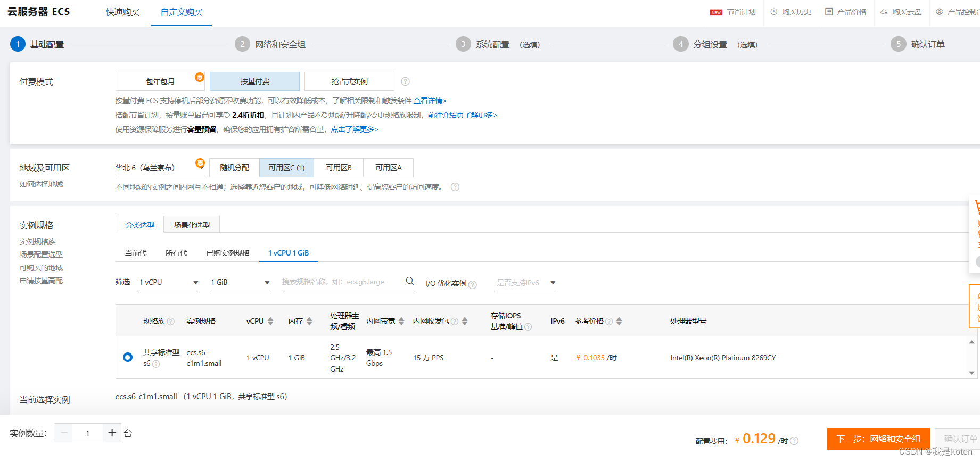Increase instance count with the plus button
The image size is (980, 461).
click(x=112, y=433)
